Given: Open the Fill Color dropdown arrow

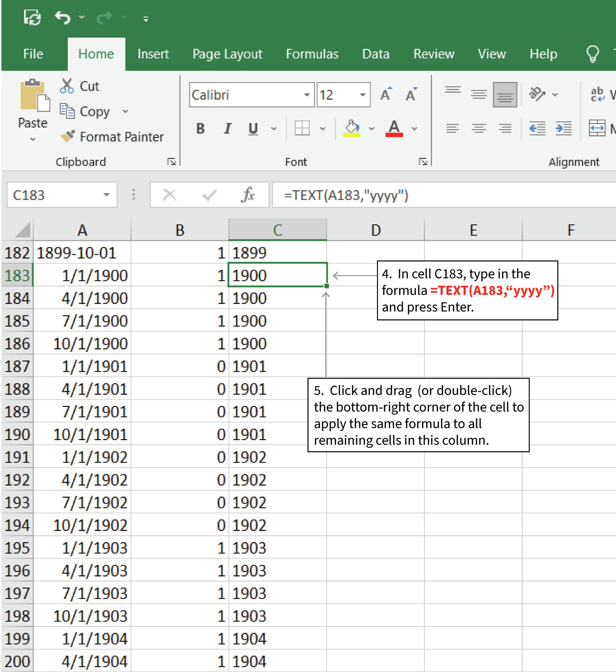Looking at the screenshot, I should point(371,128).
